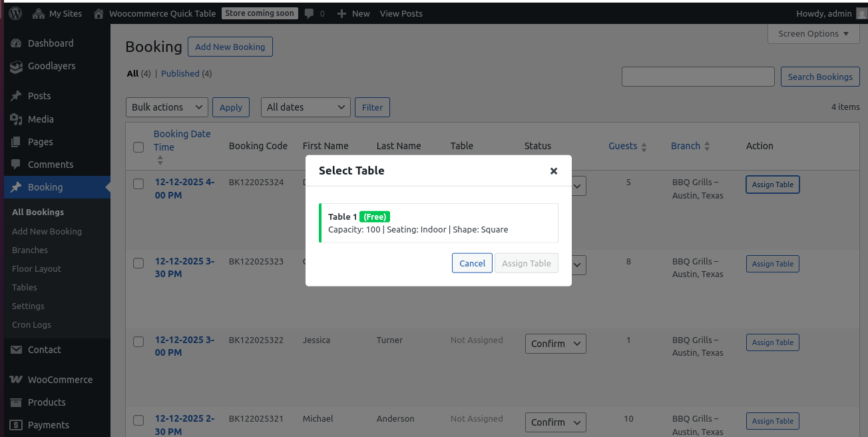868x437 pixels.
Task: Open Media library icon in sidebar
Action: [x=17, y=119]
